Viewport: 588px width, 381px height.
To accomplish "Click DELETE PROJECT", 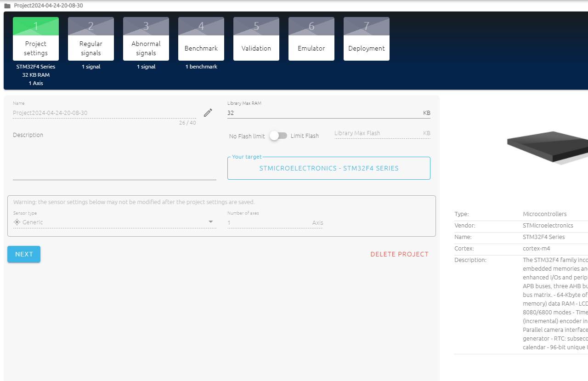I will [x=399, y=254].
